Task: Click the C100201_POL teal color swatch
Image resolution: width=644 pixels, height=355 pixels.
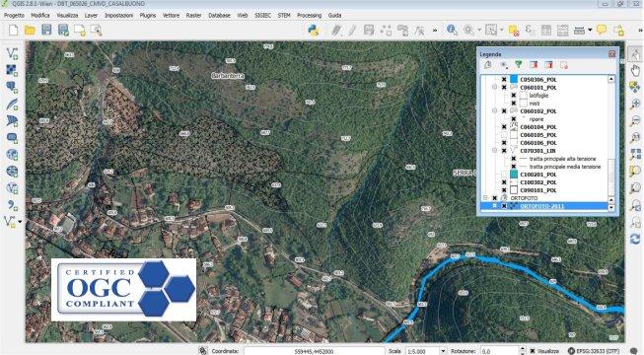Action: click(514, 175)
